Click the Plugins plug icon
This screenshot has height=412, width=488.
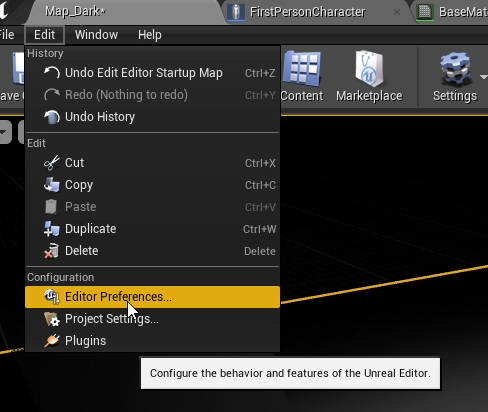[52, 341]
